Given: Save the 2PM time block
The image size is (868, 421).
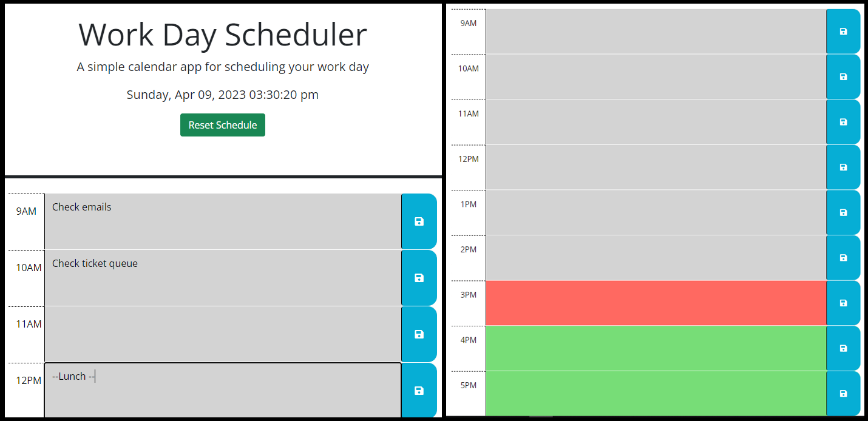Looking at the screenshot, I should (843, 258).
